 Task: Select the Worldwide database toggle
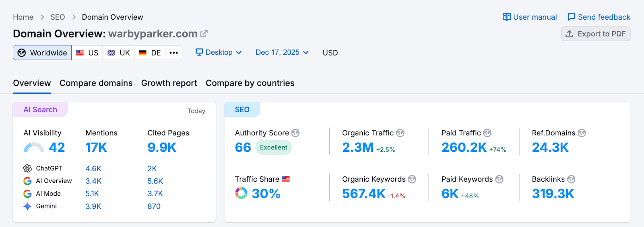click(x=42, y=53)
